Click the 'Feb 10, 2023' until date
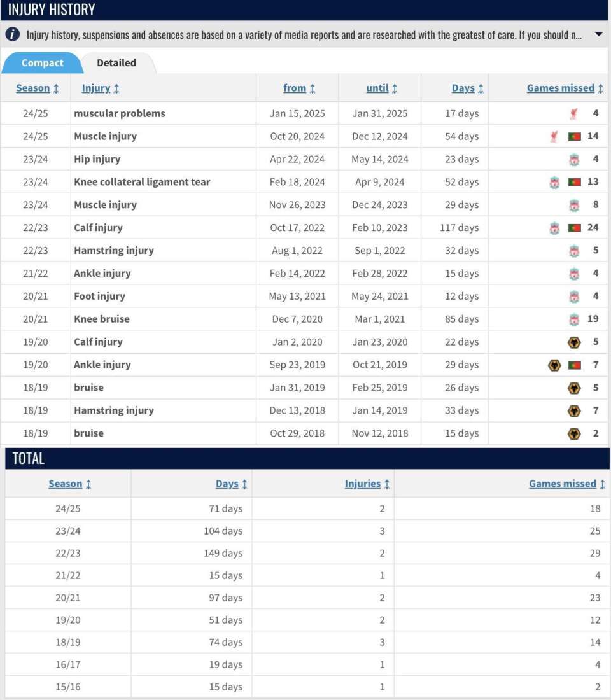Image resolution: width=611 pixels, height=700 pixels. 379,228
